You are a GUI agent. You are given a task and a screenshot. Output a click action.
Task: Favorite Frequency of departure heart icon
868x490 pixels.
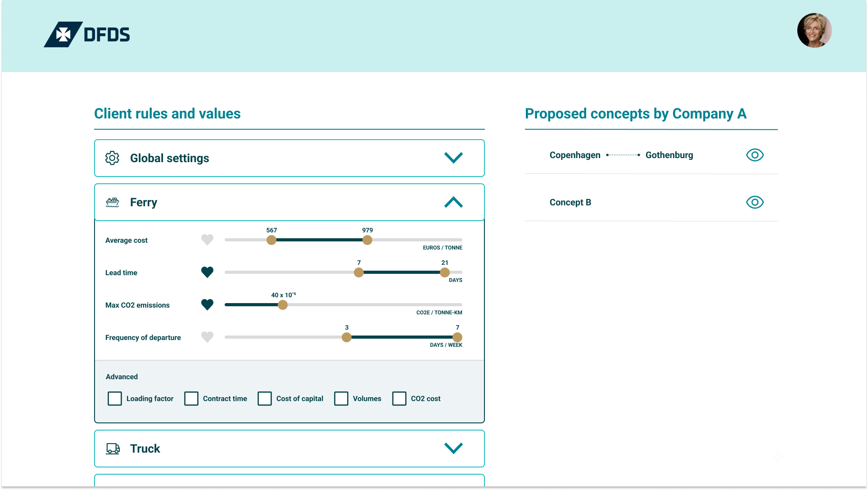pos(207,337)
